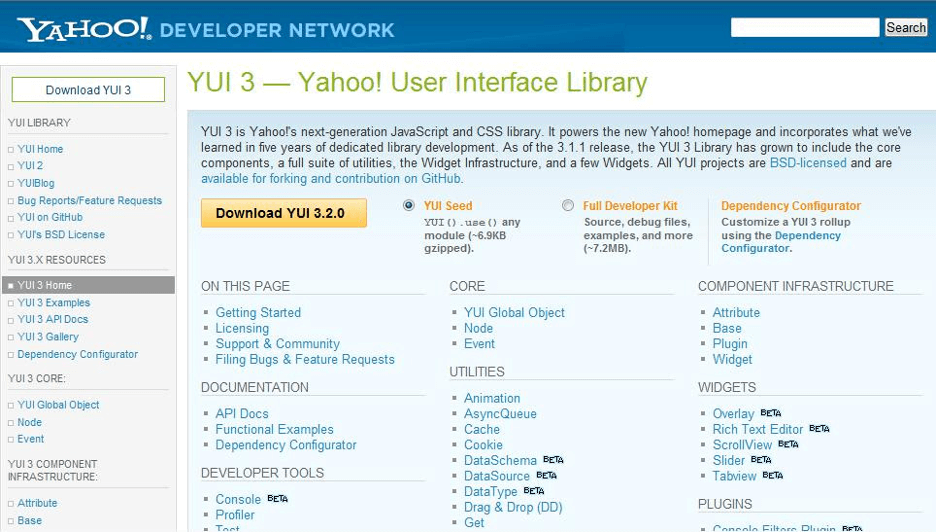The width and height of the screenshot is (936, 532).
Task: Select the Full Developer Kit radio button
Action: click(568, 205)
